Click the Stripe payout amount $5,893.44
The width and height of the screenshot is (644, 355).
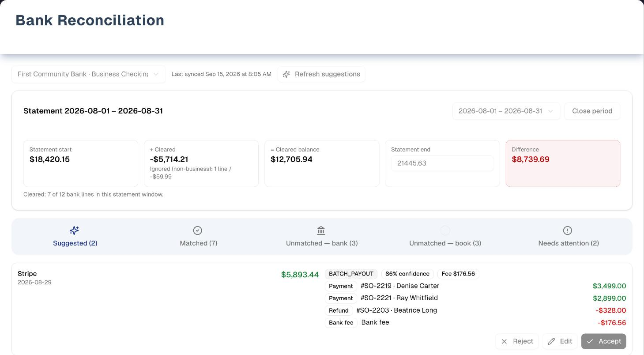click(x=300, y=275)
